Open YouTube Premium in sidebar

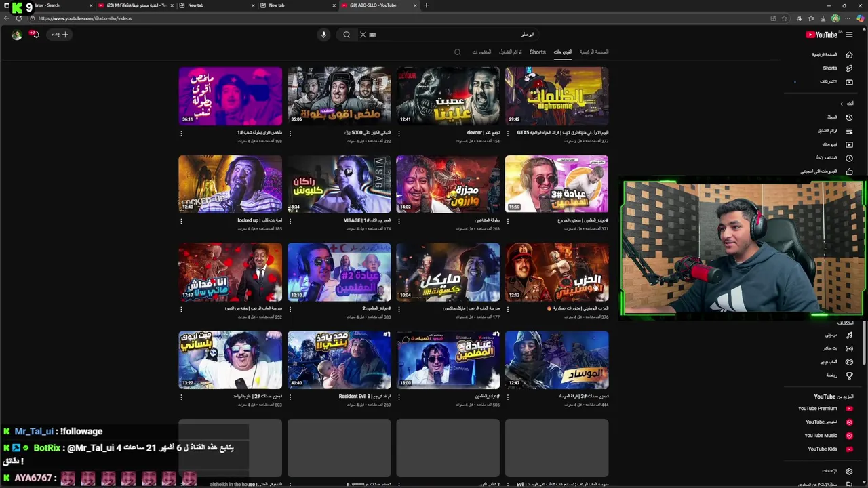[x=818, y=409]
